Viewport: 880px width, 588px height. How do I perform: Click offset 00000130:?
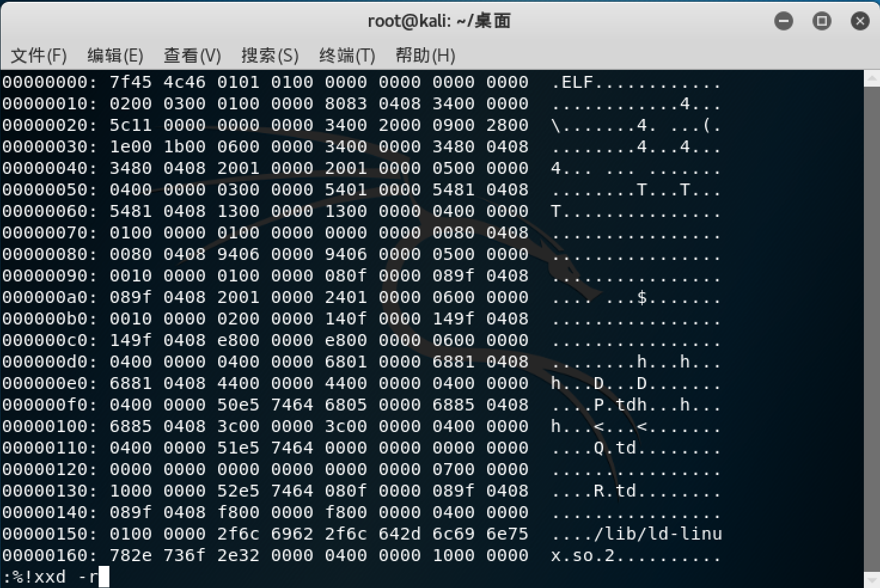(50, 491)
